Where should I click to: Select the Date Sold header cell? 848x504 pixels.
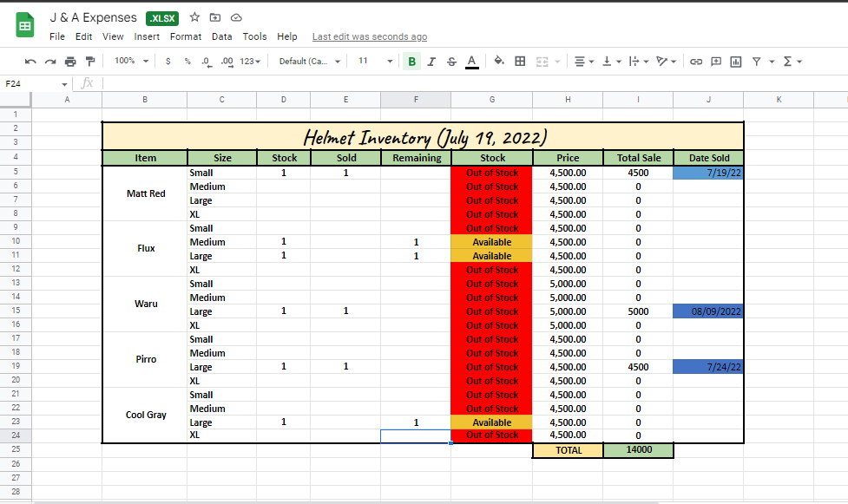tap(708, 158)
